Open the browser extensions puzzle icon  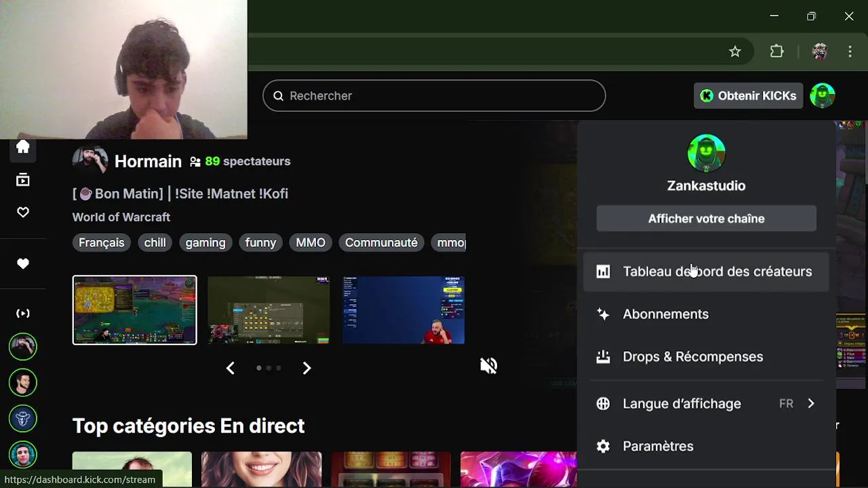(777, 52)
